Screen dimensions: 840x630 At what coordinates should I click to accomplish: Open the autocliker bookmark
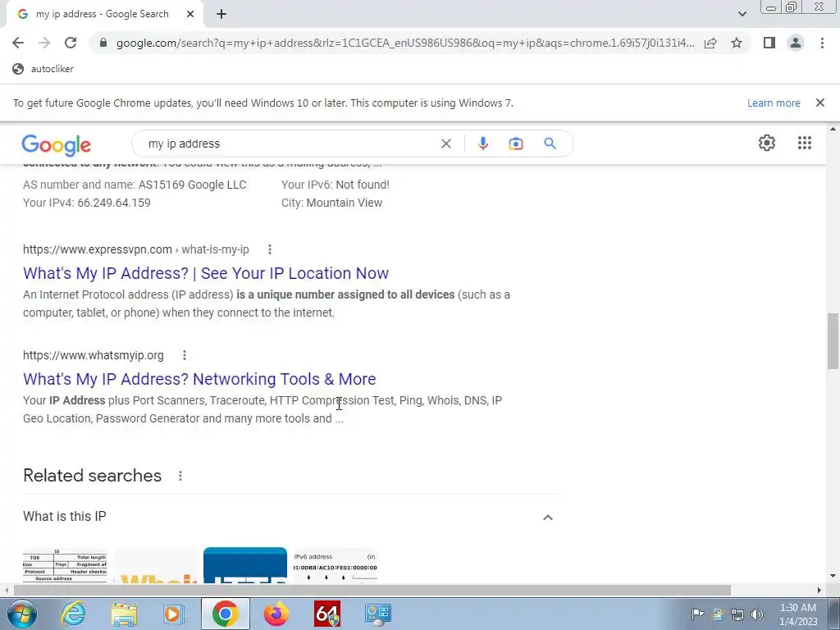pyautogui.click(x=43, y=69)
